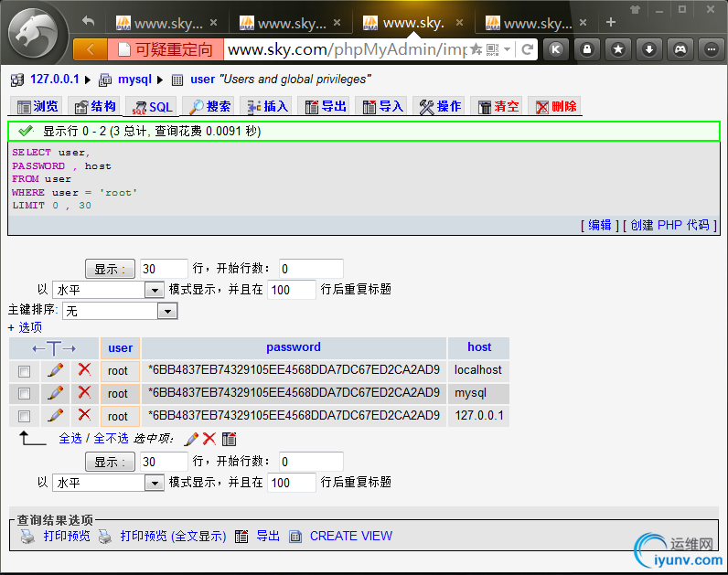Click export icon for selected rows
Screen dimensions: 728x575
coord(229,439)
